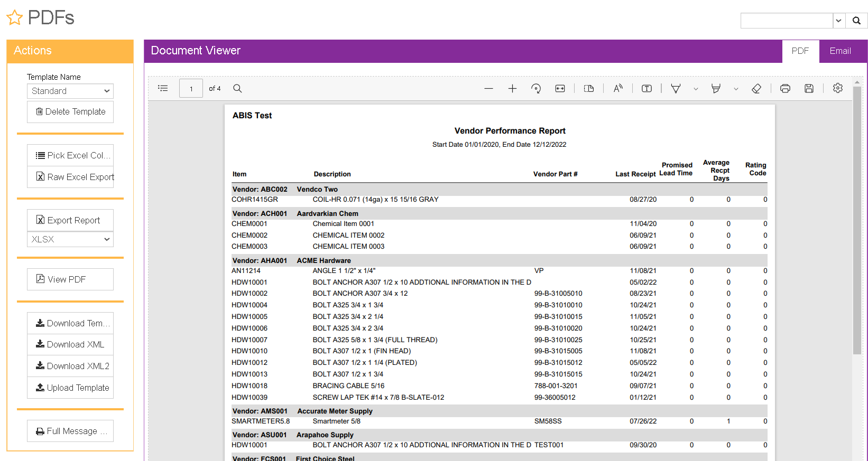
Task: Open the XLSX export format dropdown
Action: coord(70,239)
